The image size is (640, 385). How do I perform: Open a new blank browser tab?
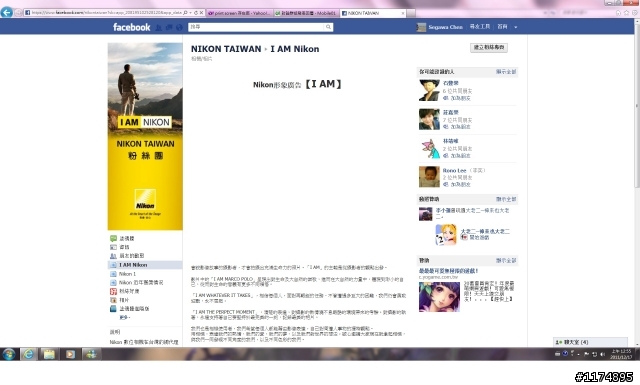point(411,13)
